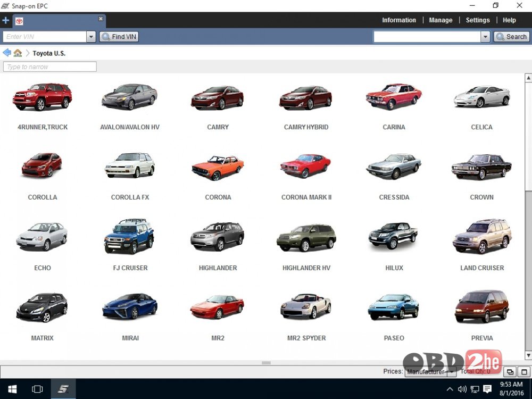Open the blue FJ CRUISER image
The image size is (532, 399).
pos(129,236)
